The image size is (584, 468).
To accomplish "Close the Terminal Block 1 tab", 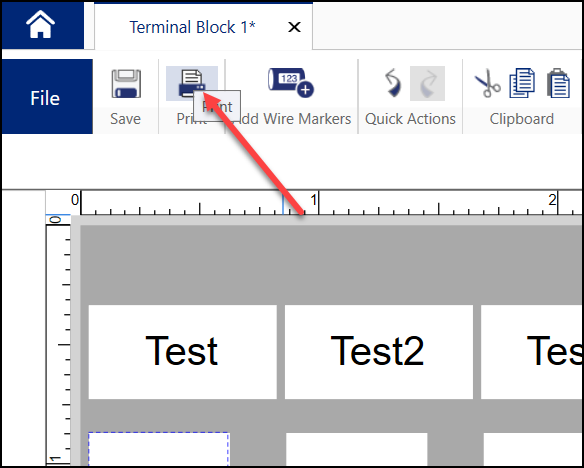I will (x=294, y=27).
